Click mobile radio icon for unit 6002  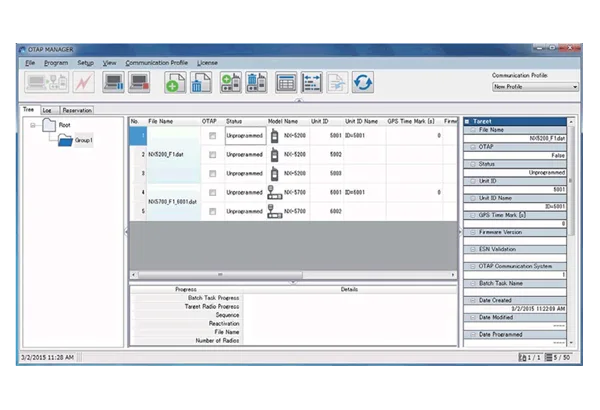(274, 211)
